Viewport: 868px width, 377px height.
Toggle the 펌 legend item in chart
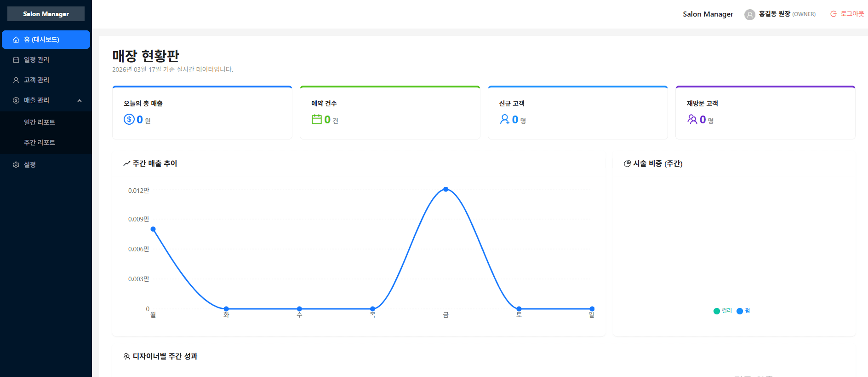tap(743, 311)
